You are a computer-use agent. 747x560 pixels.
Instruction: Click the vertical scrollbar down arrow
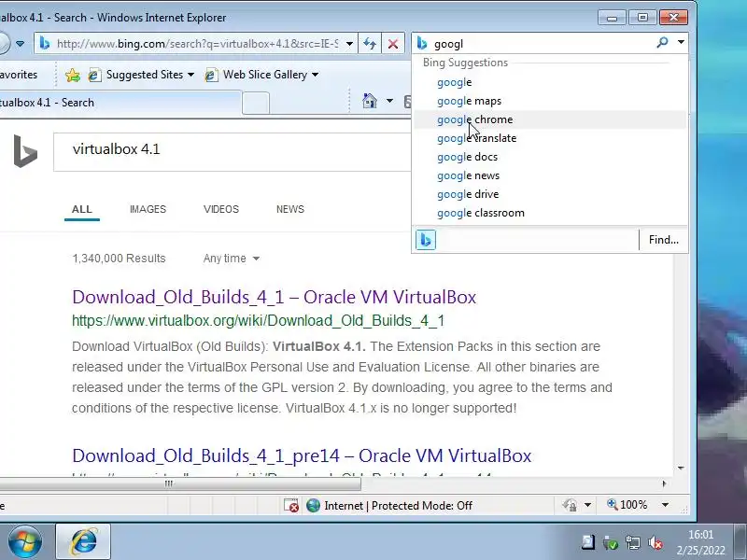click(681, 469)
